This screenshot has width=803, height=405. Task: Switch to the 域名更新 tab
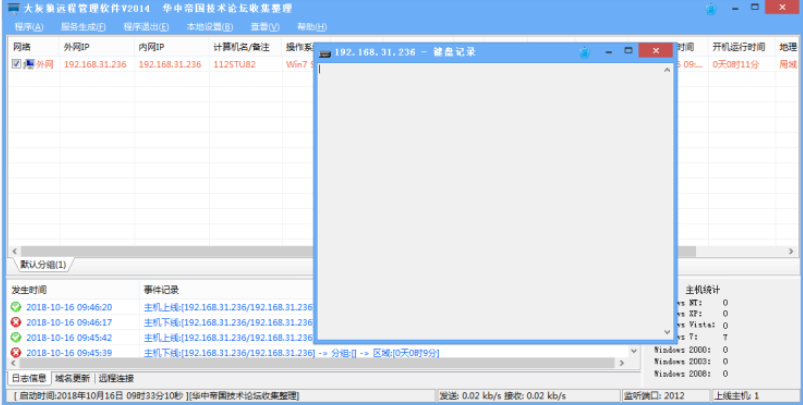pos(72,378)
